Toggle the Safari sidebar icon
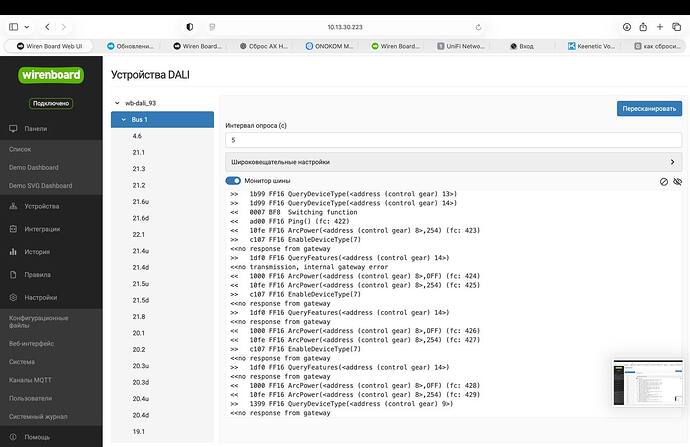Screen dimensions: 690x447 tap(14, 27)
